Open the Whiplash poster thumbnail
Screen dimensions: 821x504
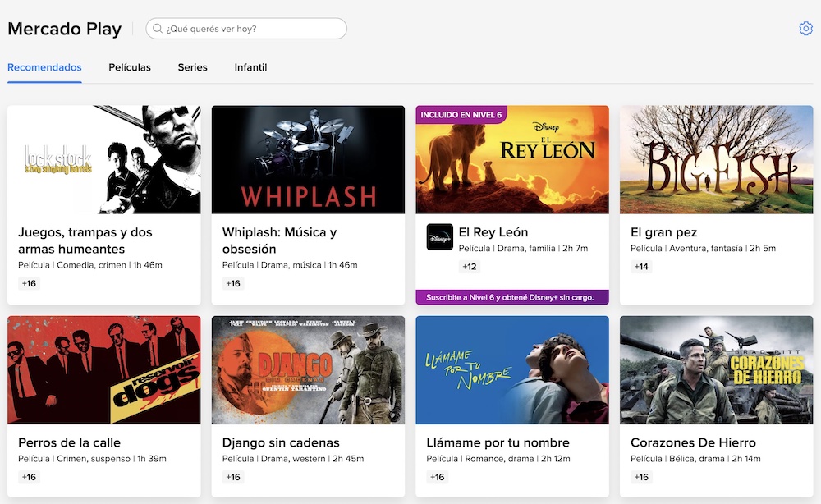(x=309, y=159)
